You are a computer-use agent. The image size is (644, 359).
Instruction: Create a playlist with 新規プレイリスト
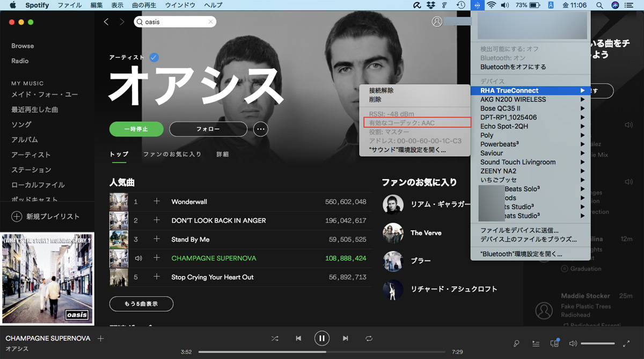pyautogui.click(x=46, y=216)
